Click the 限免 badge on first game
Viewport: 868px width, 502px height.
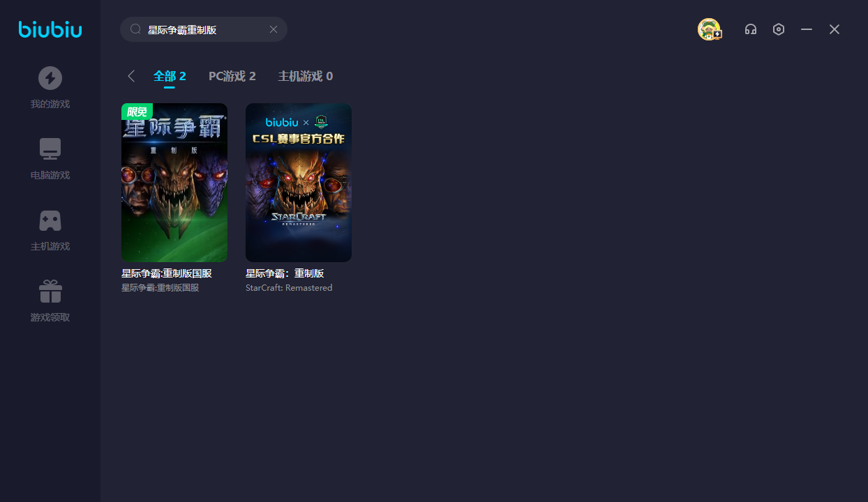137,112
